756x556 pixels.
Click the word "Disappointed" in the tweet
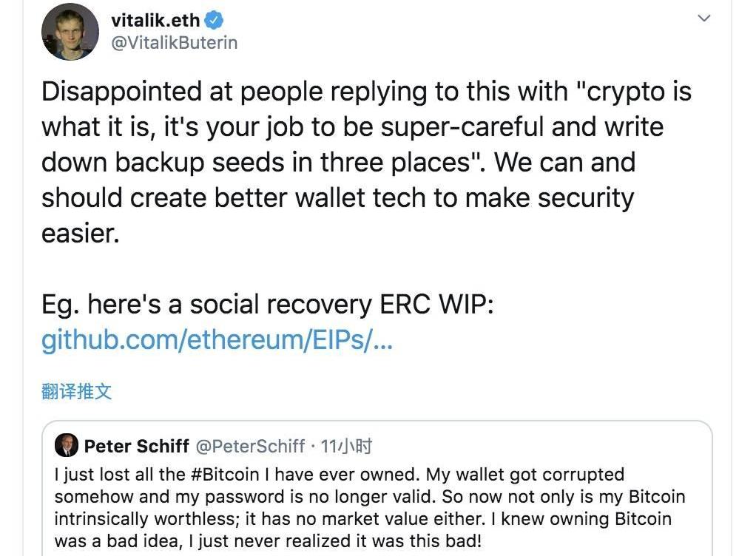[x=121, y=92]
